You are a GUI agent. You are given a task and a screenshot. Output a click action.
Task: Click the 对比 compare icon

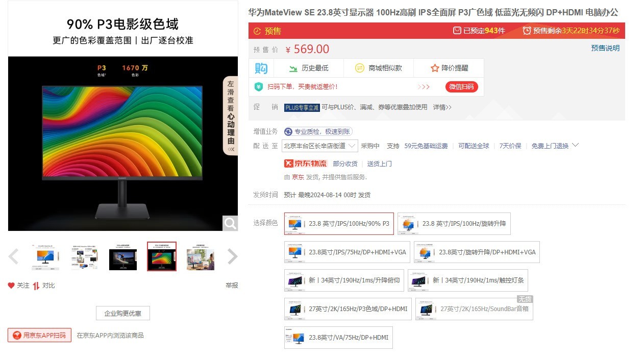point(36,286)
